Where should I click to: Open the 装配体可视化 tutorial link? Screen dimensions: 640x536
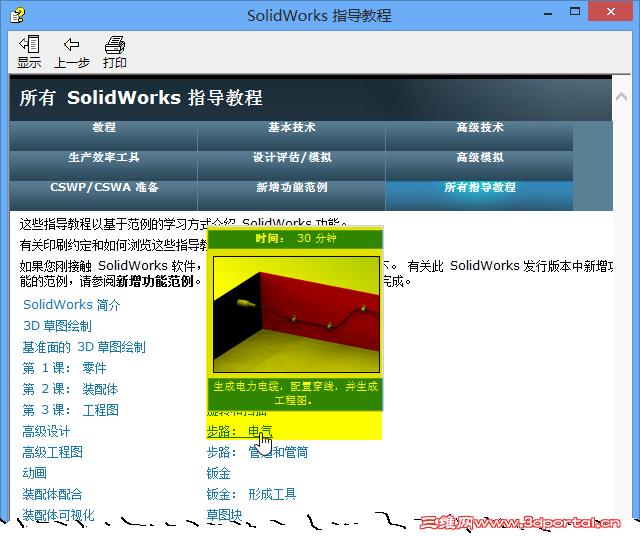tap(58, 515)
